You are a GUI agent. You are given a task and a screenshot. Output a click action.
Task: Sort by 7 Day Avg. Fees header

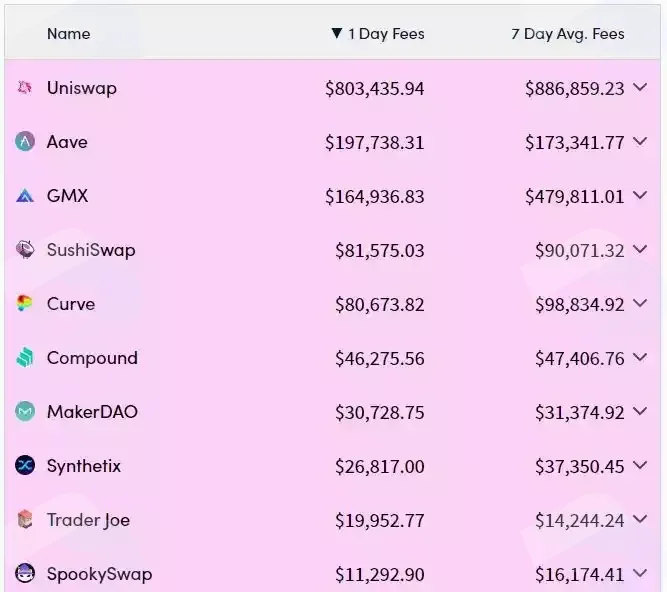(x=568, y=34)
